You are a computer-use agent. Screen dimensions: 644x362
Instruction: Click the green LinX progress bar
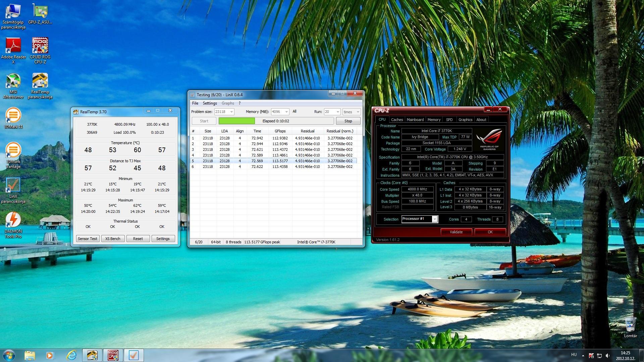(x=237, y=121)
